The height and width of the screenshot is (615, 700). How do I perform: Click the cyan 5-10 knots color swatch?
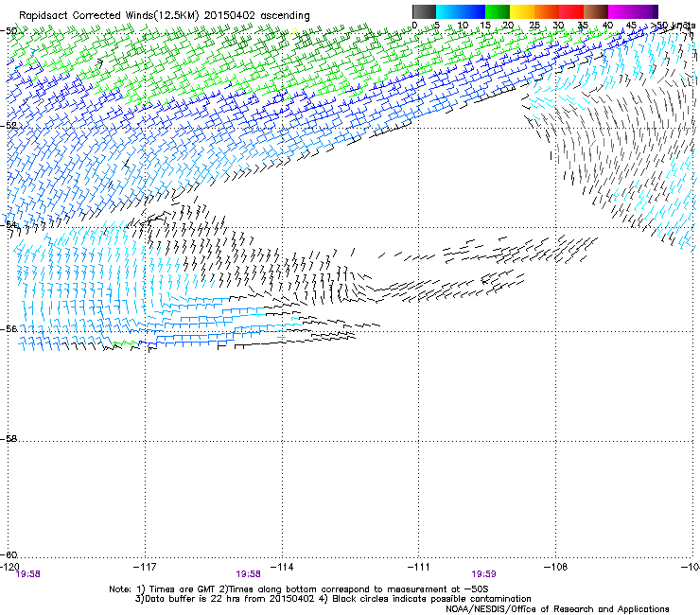447,11
